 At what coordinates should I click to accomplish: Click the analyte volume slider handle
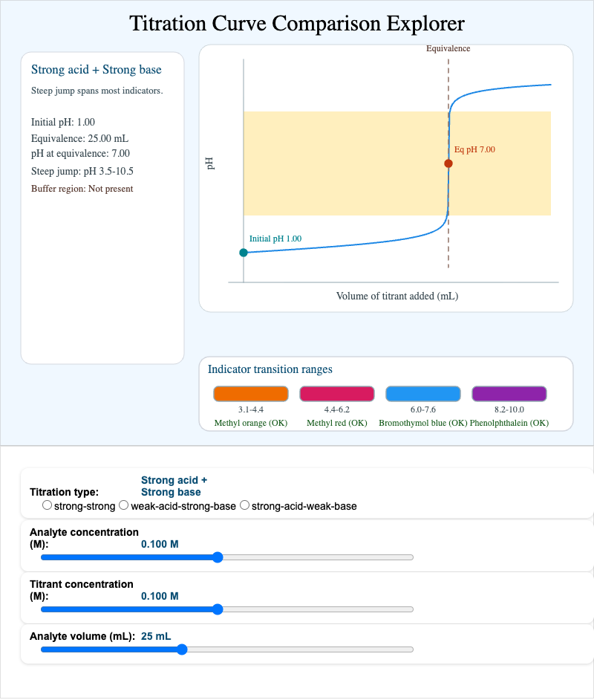point(182,649)
